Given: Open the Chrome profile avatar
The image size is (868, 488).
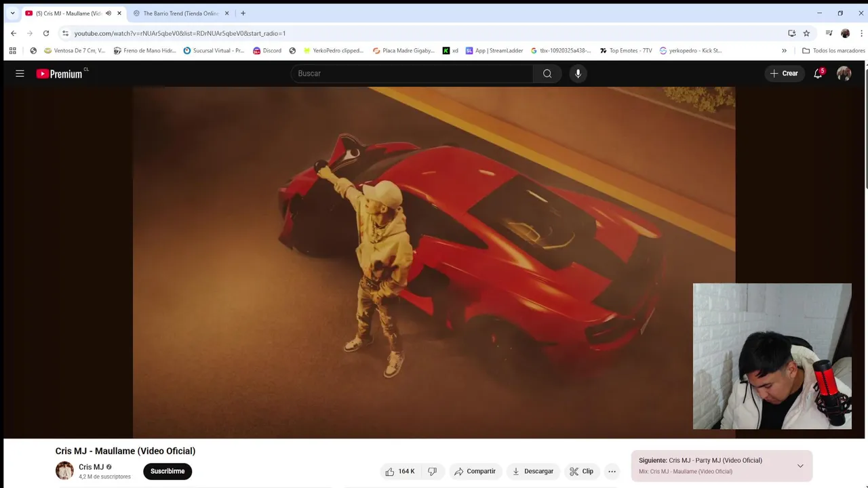Looking at the screenshot, I should coord(845,33).
